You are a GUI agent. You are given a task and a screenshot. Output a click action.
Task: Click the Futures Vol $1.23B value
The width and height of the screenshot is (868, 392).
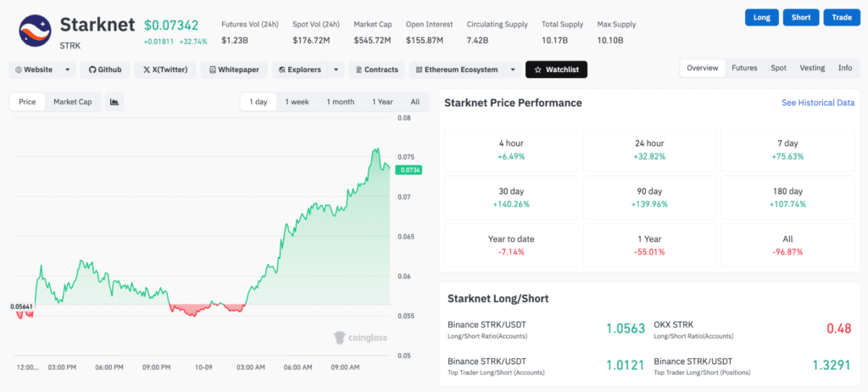234,41
